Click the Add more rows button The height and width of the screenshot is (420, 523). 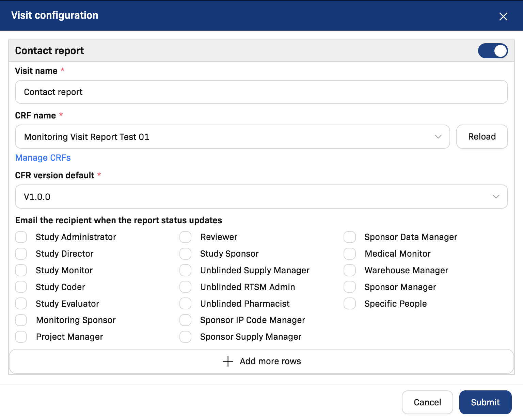261,361
